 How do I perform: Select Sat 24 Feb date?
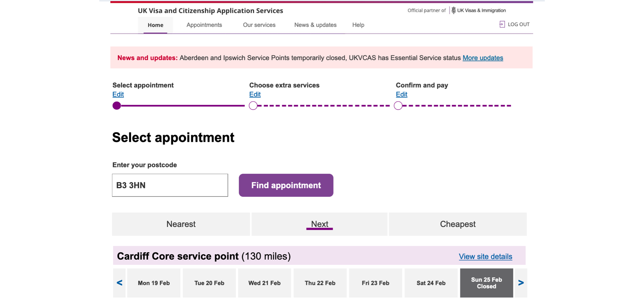pos(431,283)
